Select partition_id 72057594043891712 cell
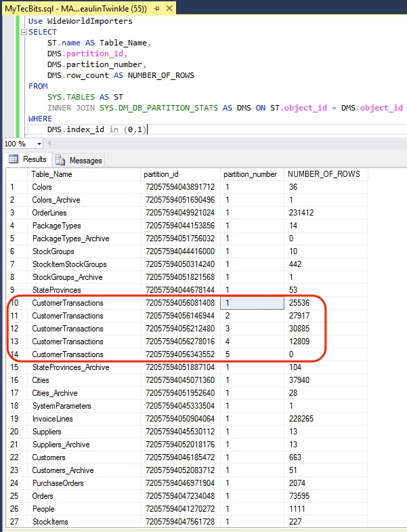The image size is (407, 532). click(180, 187)
